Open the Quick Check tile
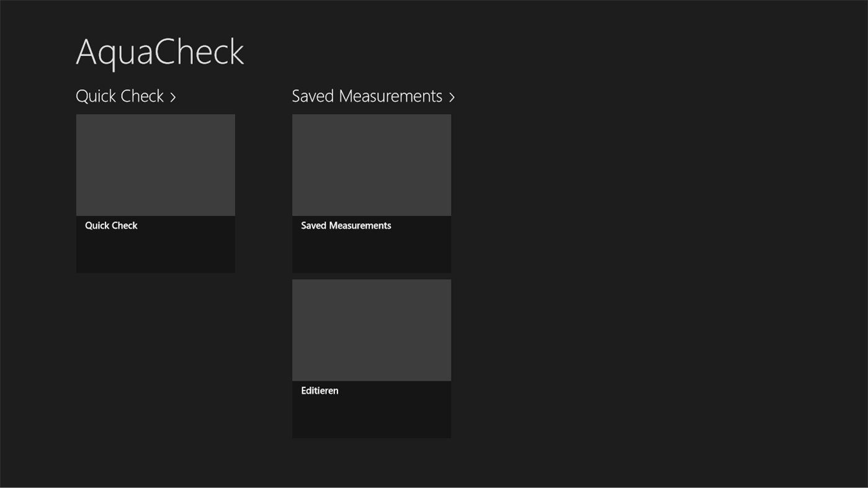The image size is (868, 488). (155, 193)
